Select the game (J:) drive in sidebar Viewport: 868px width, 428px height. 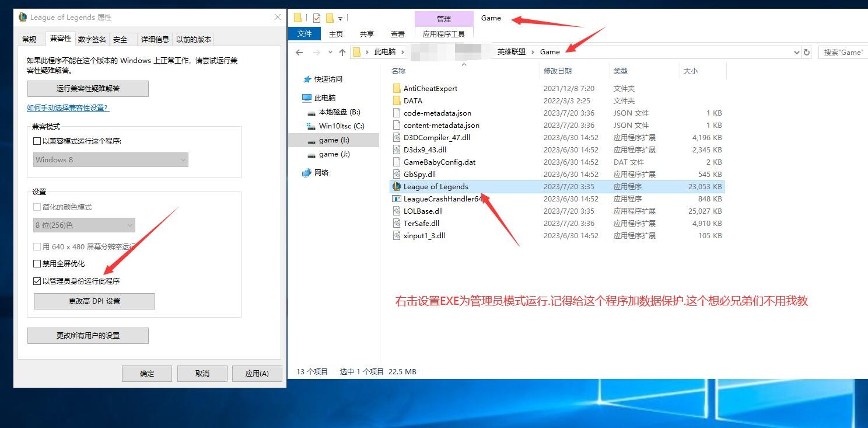(334, 154)
